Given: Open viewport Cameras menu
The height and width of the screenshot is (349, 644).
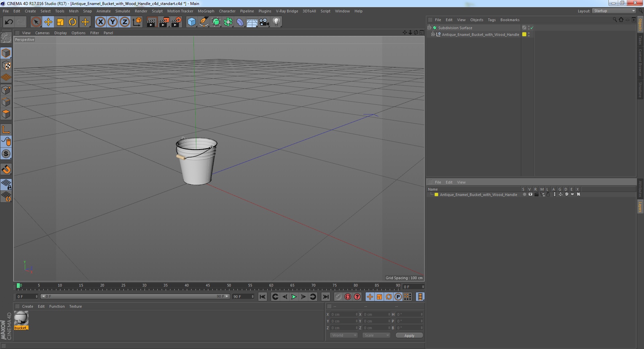Looking at the screenshot, I should 42,33.
